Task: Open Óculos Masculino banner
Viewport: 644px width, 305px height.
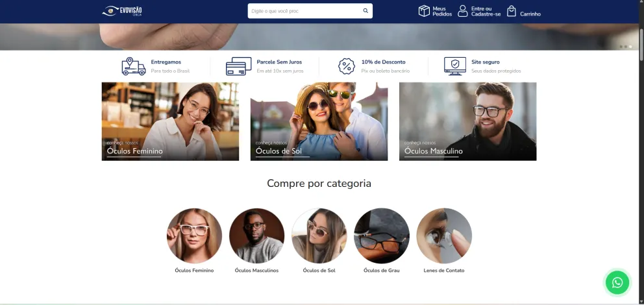Action: point(468,121)
